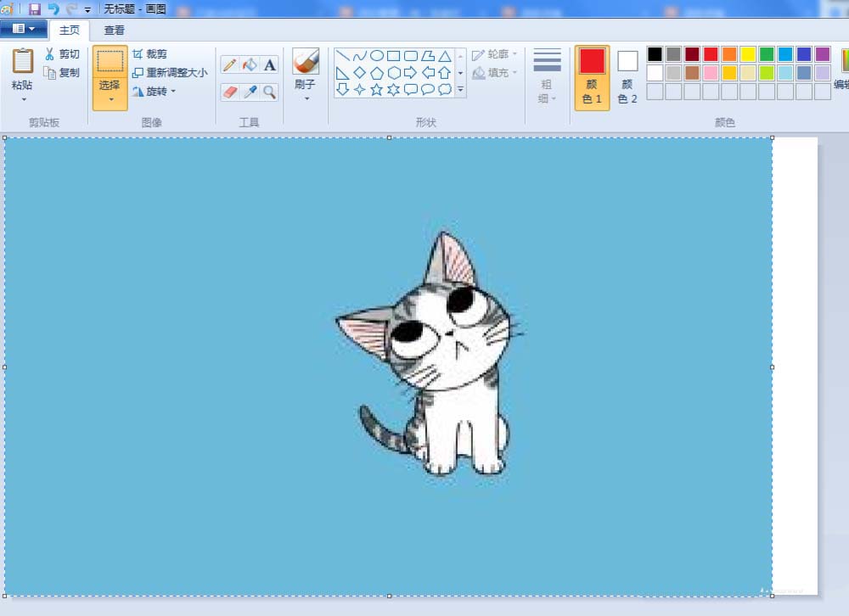
Task: Select the Color picker eyedropper tool
Action: click(x=250, y=92)
